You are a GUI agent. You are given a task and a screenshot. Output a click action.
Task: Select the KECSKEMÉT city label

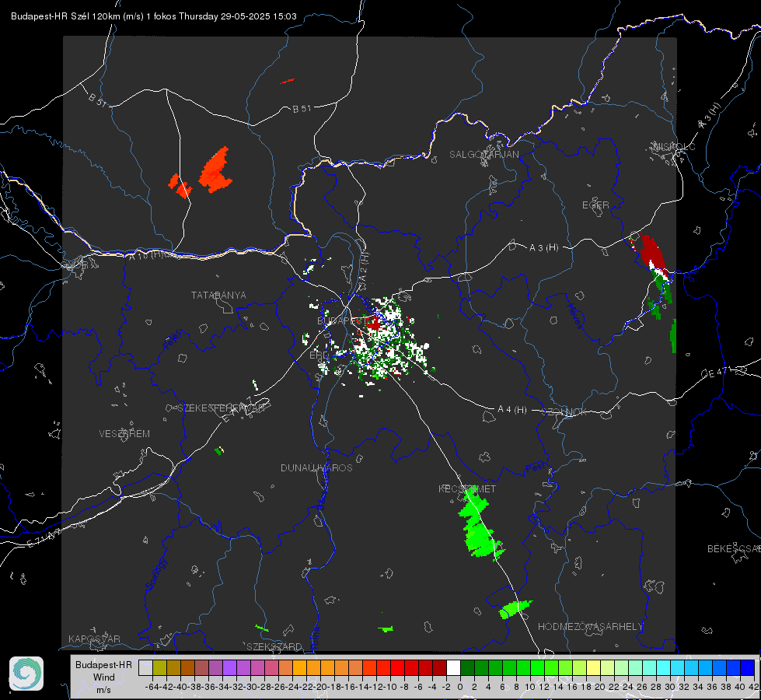coord(467,489)
